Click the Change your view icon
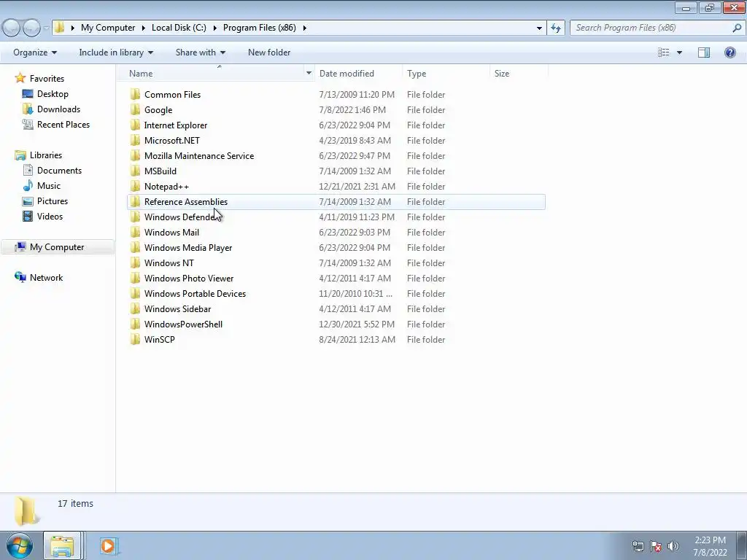This screenshot has height=560, width=747. pos(664,52)
